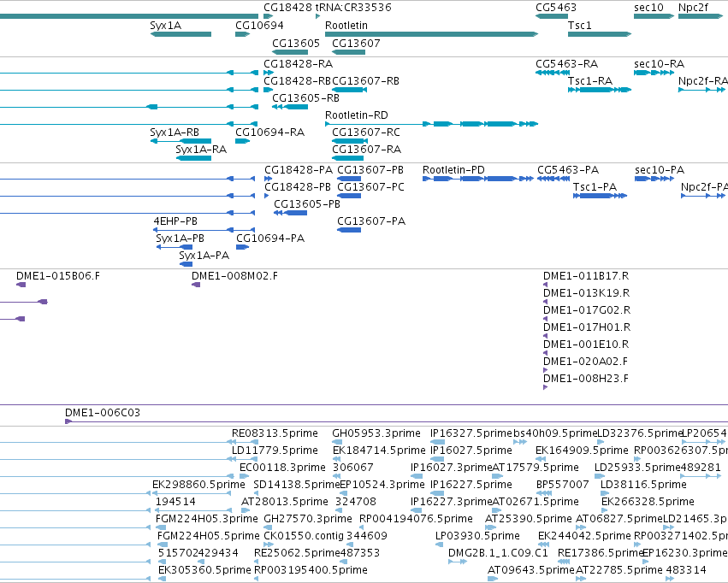The width and height of the screenshot is (728, 583).
Task: Click the CG5463-RA transcript label
Action: pyautogui.click(x=567, y=64)
